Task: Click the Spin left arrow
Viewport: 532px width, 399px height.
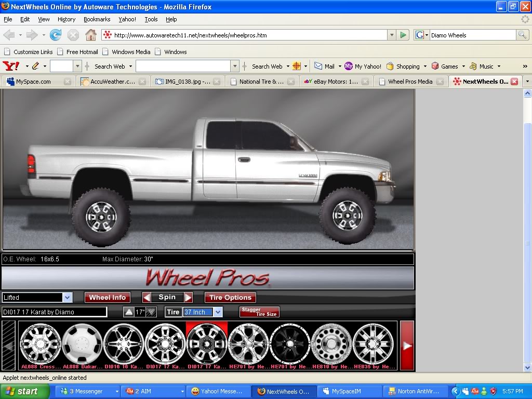Action: point(147,297)
